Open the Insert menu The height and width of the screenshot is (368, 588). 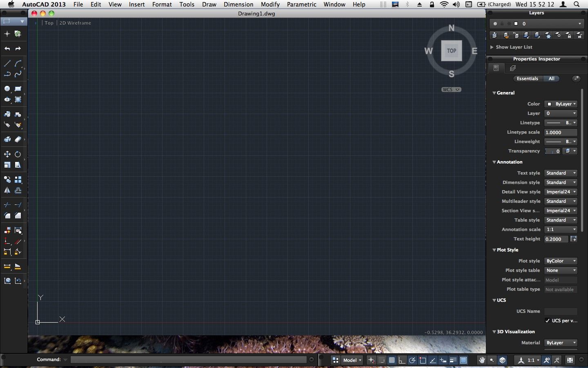point(137,4)
